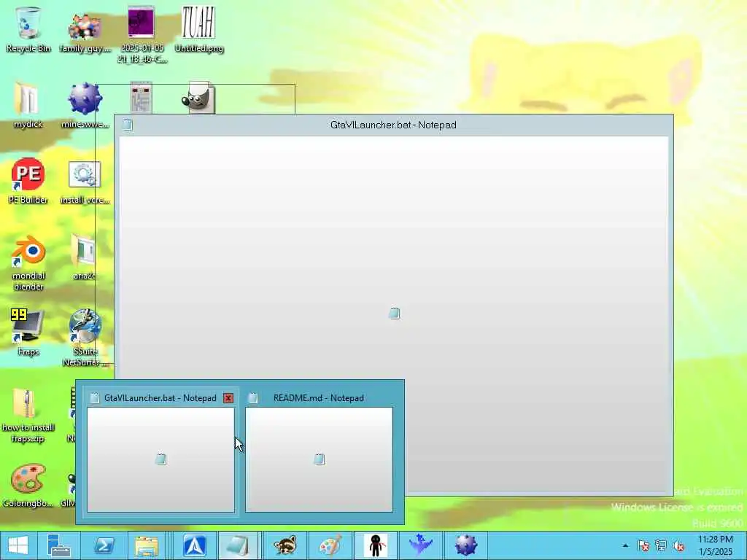Select the GIMP mascot desktop icon
The image size is (747, 560).
pyautogui.click(x=198, y=98)
